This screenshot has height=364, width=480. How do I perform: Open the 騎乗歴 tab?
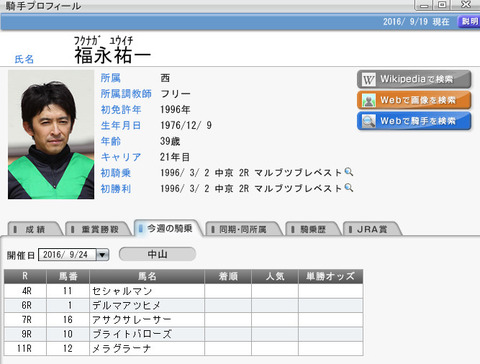coord(313,229)
